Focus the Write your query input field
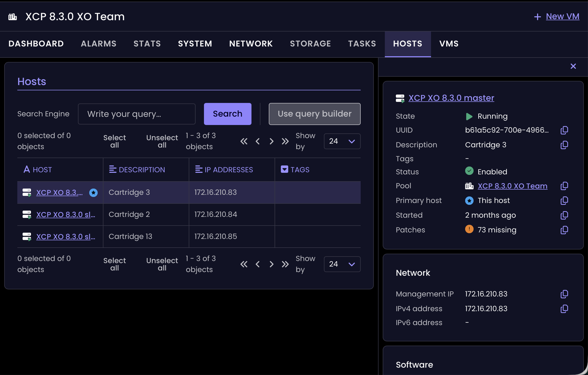The width and height of the screenshot is (588, 375). click(x=136, y=114)
